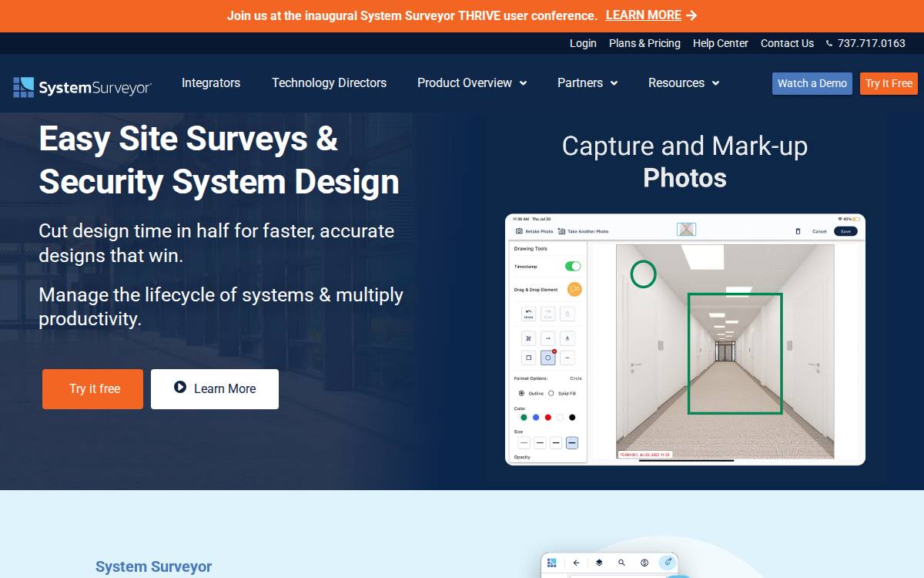Viewport: 924px width, 578px height.
Task: Choose the second line size option
Action: 540,442
